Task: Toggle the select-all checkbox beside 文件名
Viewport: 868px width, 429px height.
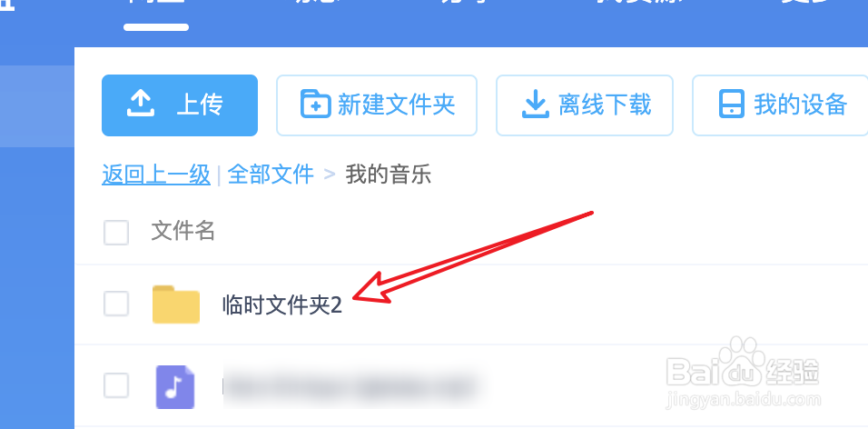Action: coord(116,233)
